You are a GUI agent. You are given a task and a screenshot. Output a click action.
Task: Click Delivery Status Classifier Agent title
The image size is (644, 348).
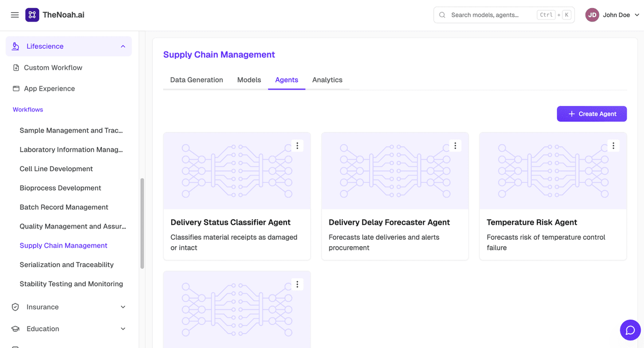coord(231,222)
